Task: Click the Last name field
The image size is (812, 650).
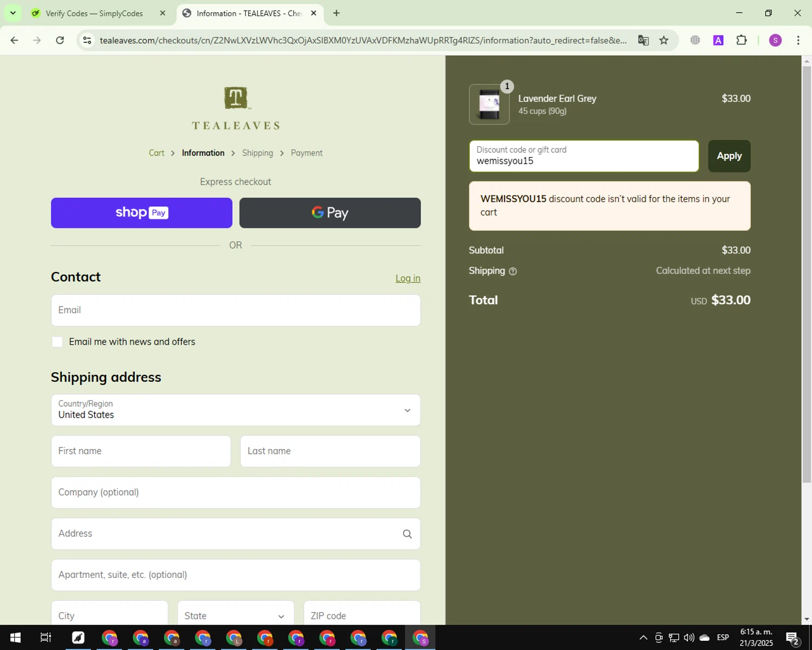Action: click(330, 451)
